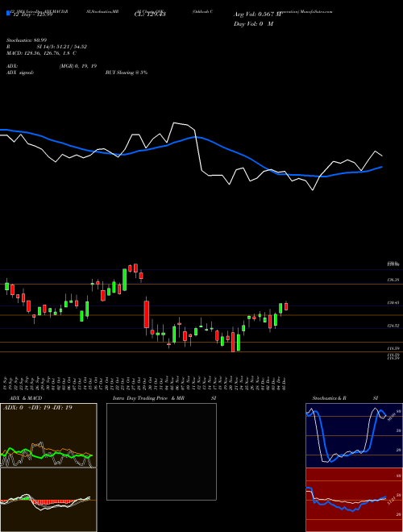
Task: Click the 'CL: 129.43' closing price text
Action: (x=150, y=14)
